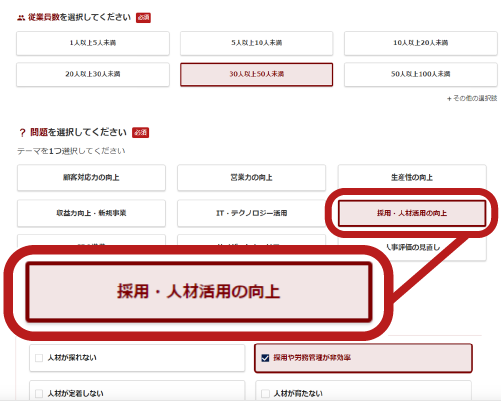Click the people icon beside 従業員数 heading

tap(21, 18)
